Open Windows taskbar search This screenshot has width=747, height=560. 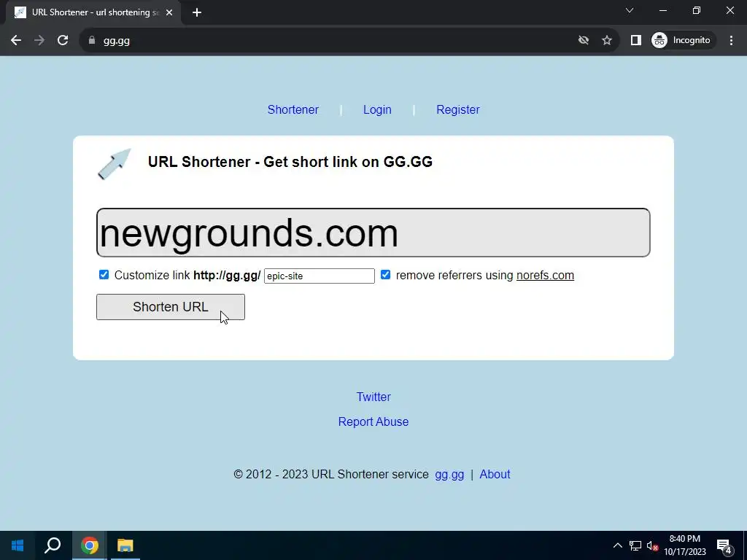[53, 545]
